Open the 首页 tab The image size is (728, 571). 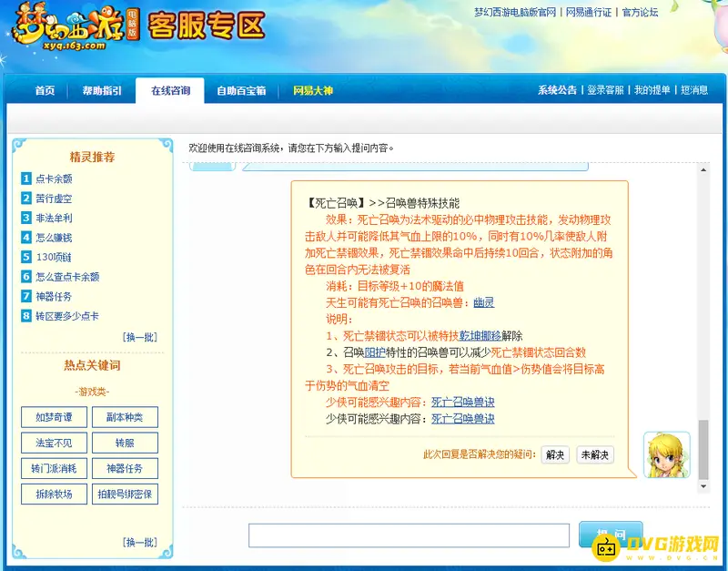[45, 90]
